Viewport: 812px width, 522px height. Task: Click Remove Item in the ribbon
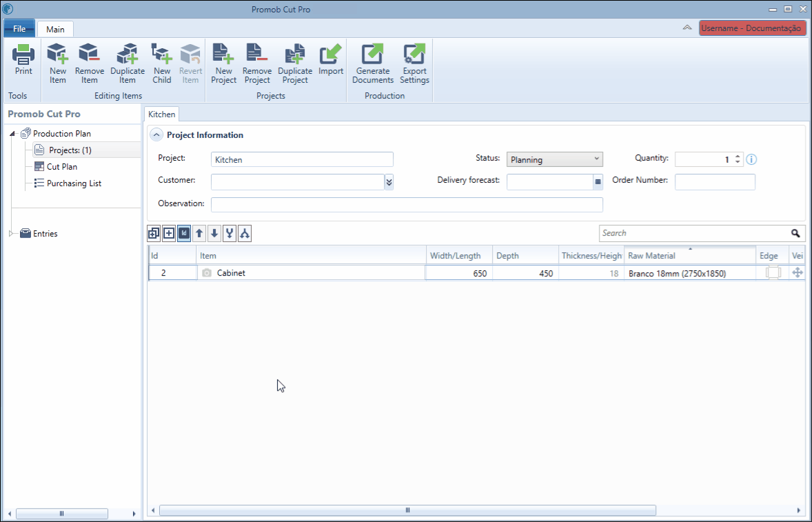click(x=89, y=63)
